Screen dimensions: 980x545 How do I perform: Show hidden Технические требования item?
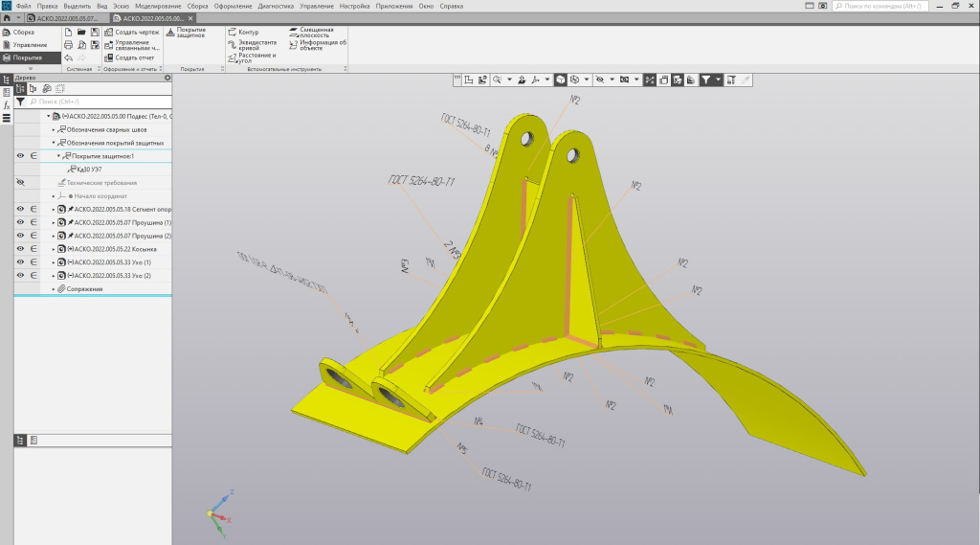(x=21, y=183)
